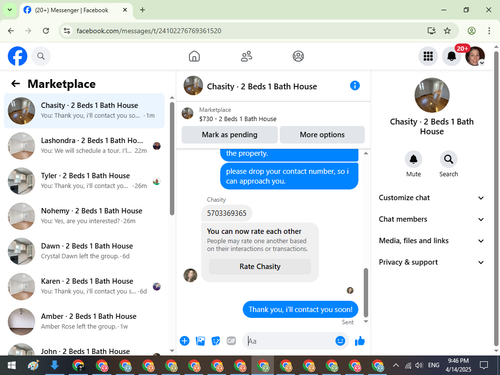Expand Customize chat section
500x375 pixels.
pyautogui.click(x=431, y=198)
